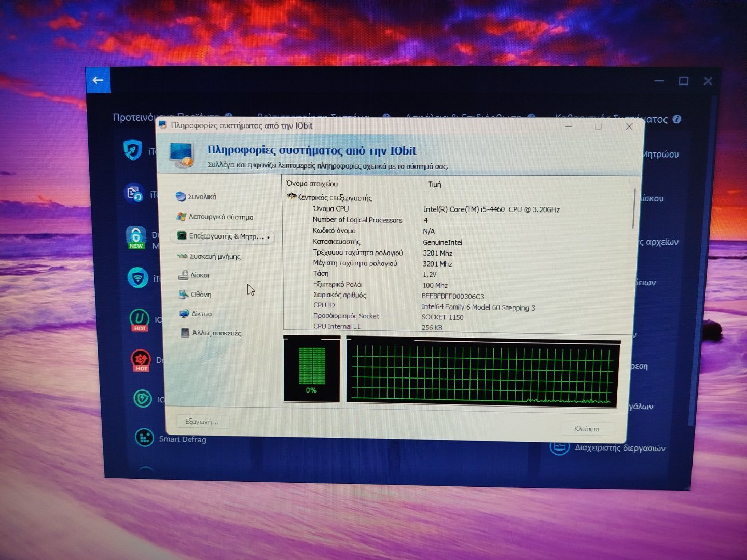747x560 pixels.
Task: Collapse the Κεντρικός επεξεργαστής group
Action: click(x=291, y=197)
